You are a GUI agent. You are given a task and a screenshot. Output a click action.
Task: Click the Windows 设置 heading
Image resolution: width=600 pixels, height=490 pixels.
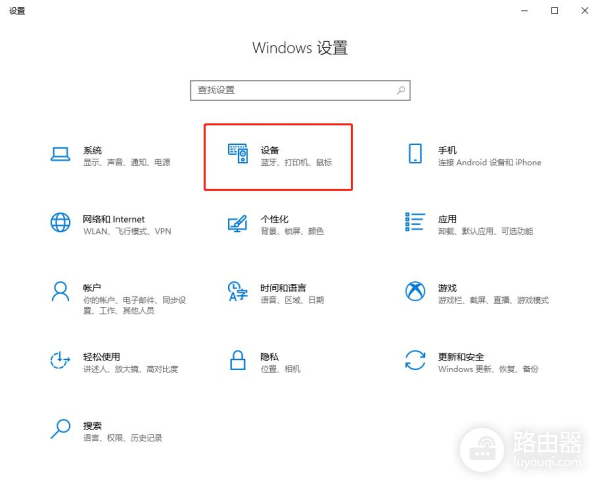[x=300, y=48]
